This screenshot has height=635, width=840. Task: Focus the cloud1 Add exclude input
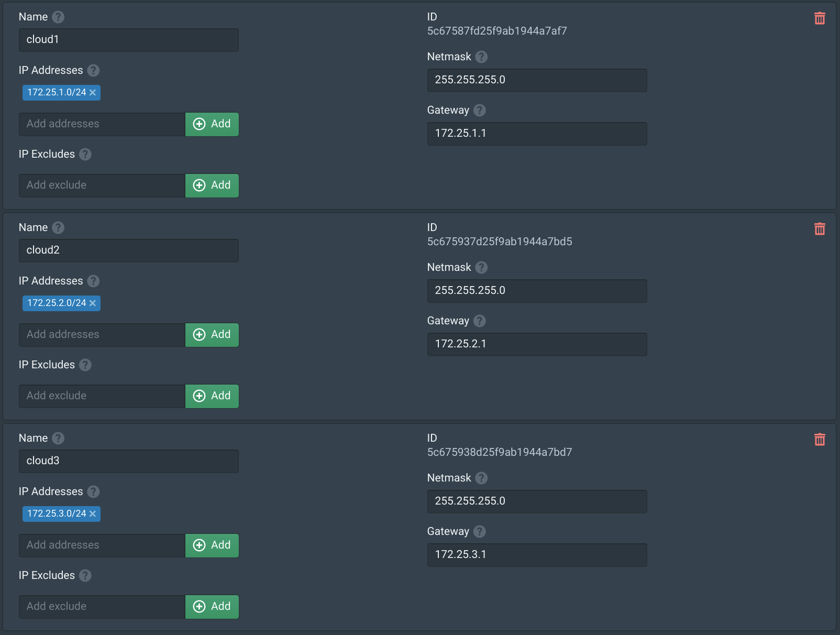pos(102,185)
